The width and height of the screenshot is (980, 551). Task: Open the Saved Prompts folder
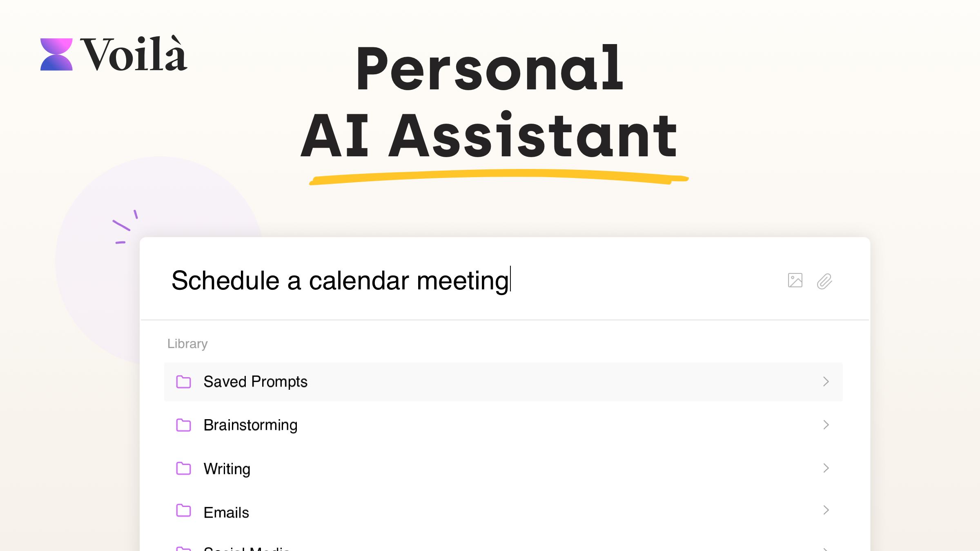tap(503, 382)
